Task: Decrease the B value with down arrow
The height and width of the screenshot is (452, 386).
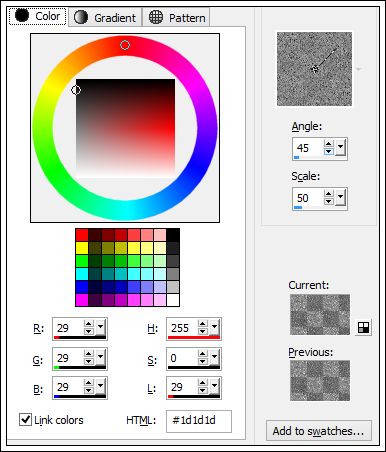Action: click(89, 390)
